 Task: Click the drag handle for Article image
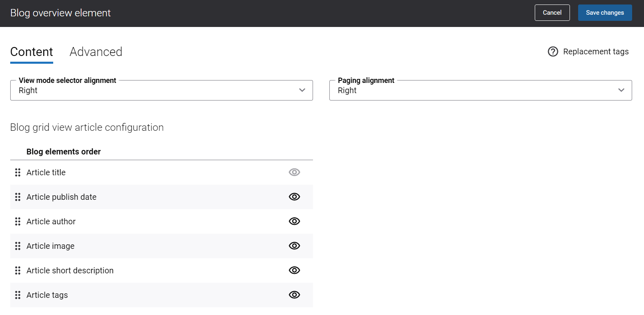click(18, 246)
